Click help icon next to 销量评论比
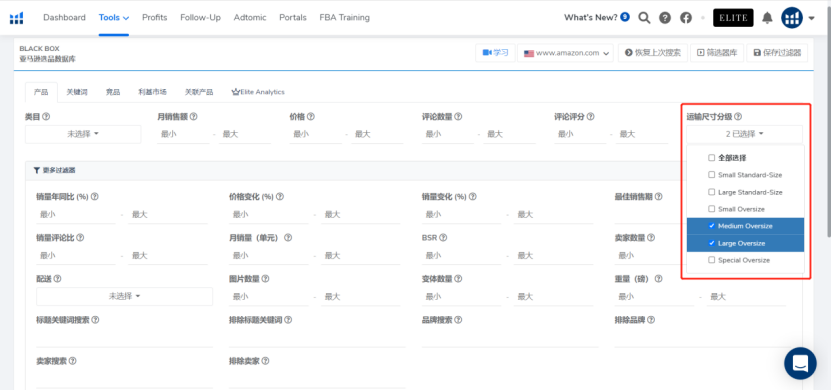Screen dimensions: 831x391 pos(80,238)
